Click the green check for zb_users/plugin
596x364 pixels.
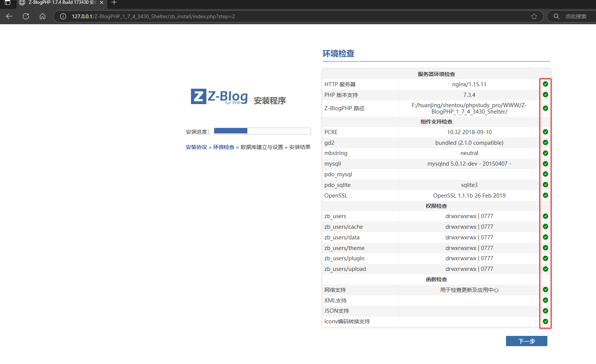click(545, 258)
